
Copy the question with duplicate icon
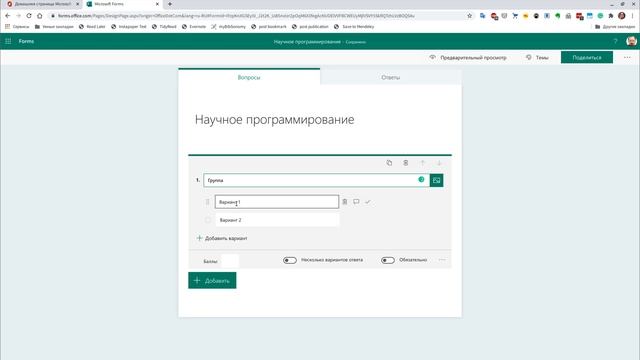pos(389,163)
